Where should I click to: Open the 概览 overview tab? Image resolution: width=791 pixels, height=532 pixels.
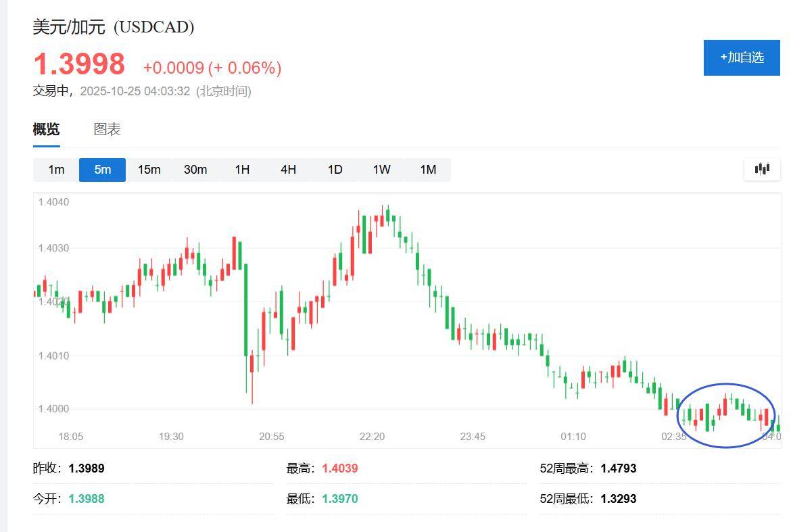point(46,129)
